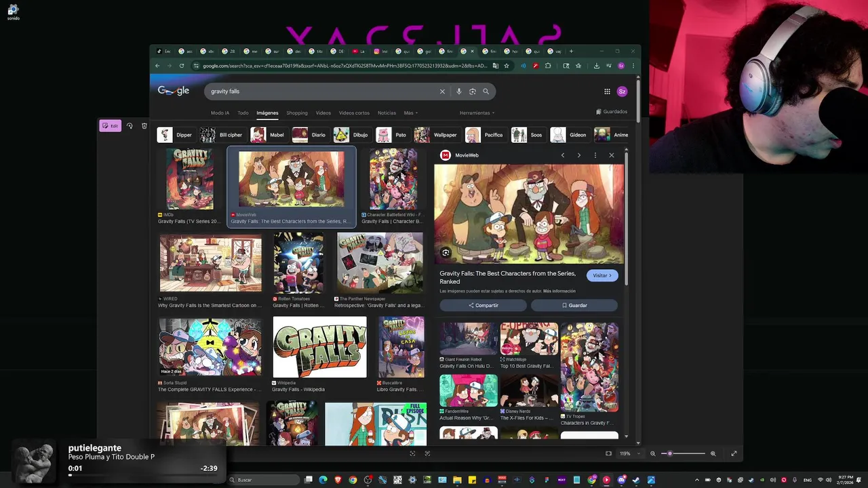The width and height of the screenshot is (868, 488).
Task: Open the Sz Google account avatar
Action: click(622, 91)
